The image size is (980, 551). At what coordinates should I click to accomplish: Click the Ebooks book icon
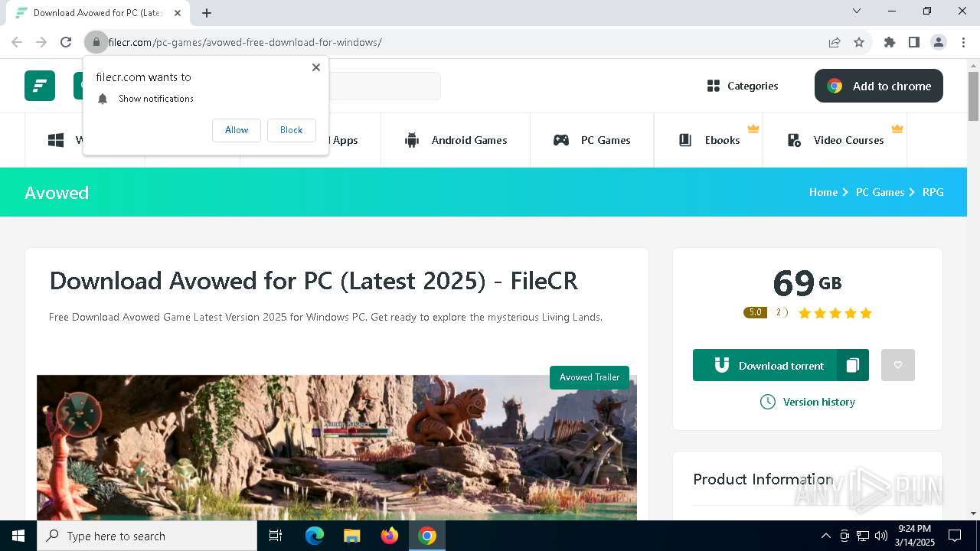tap(685, 140)
